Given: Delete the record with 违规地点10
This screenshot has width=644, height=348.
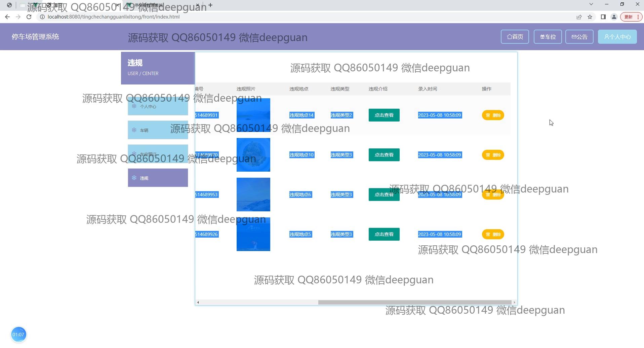Looking at the screenshot, I should coord(493,155).
